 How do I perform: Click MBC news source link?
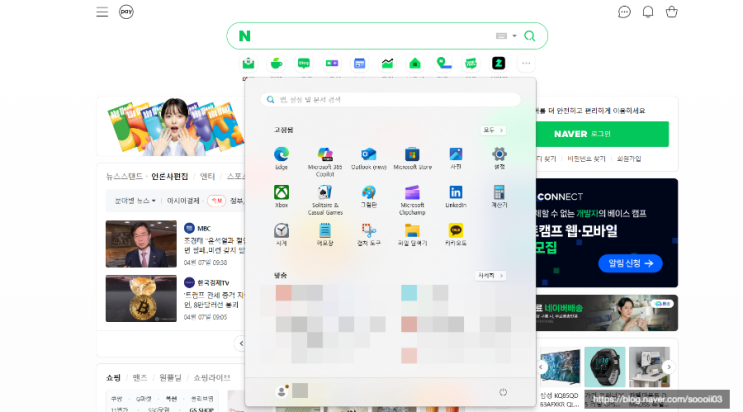[197, 228]
